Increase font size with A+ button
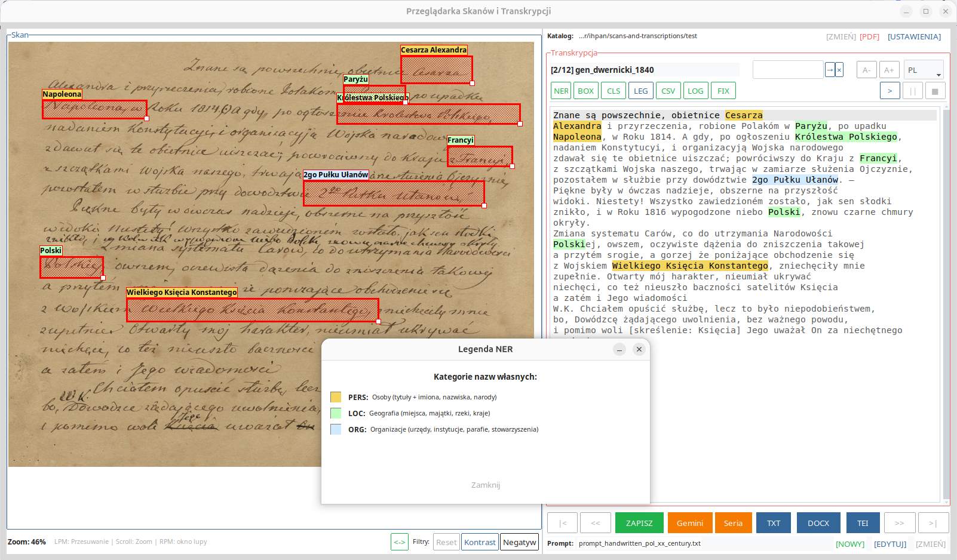This screenshot has width=957, height=560. [x=889, y=70]
